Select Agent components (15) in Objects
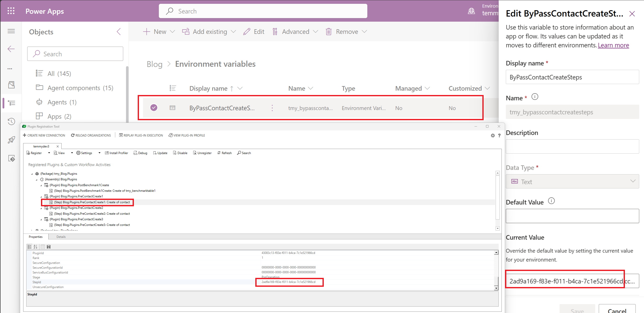The width and height of the screenshot is (644, 313). (x=74, y=88)
